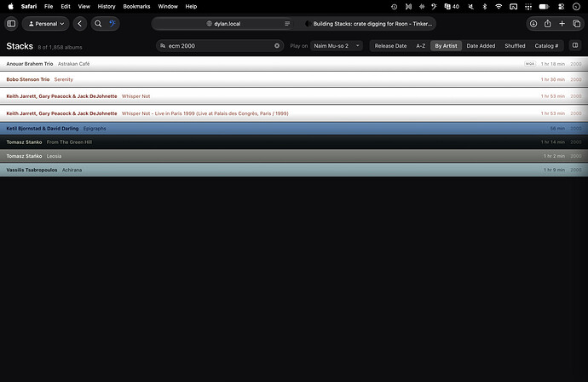
Task: Open Vassilis Tsabropoulos Achirana album
Action: [x=294, y=170]
